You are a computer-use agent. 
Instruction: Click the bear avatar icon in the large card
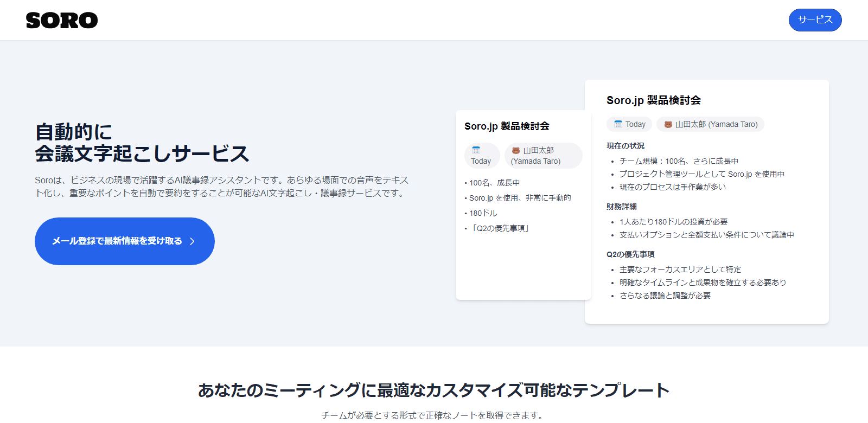(x=668, y=124)
